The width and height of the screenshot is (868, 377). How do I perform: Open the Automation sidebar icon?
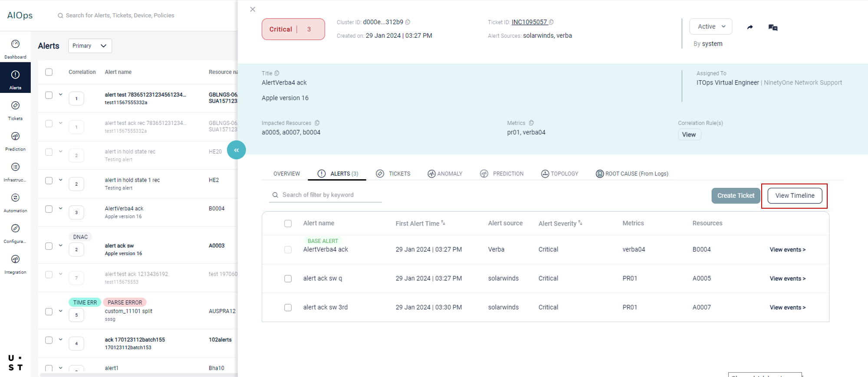pyautogui.click(x=15, y=198)
